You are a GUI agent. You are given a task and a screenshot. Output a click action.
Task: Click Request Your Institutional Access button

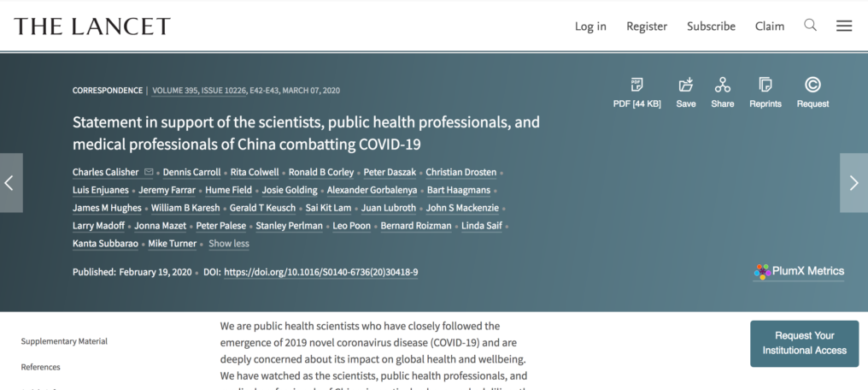click(x=804, y=343)
